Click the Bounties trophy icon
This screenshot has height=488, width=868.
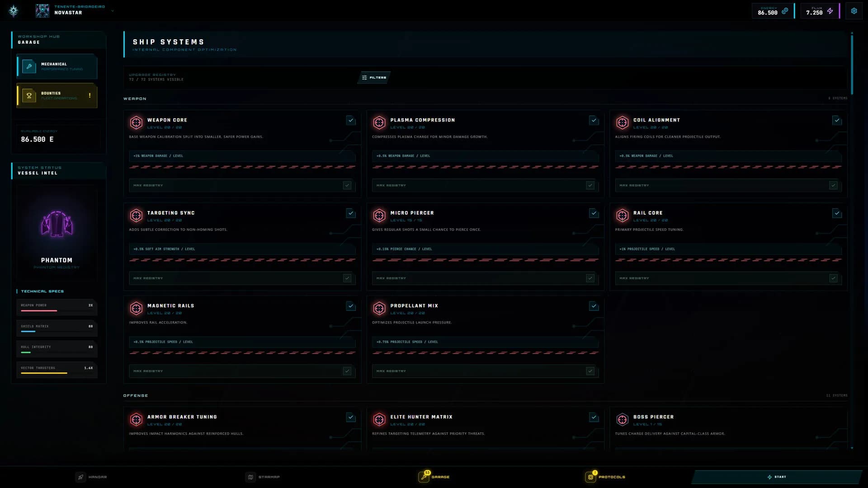[x=29, y=95]
